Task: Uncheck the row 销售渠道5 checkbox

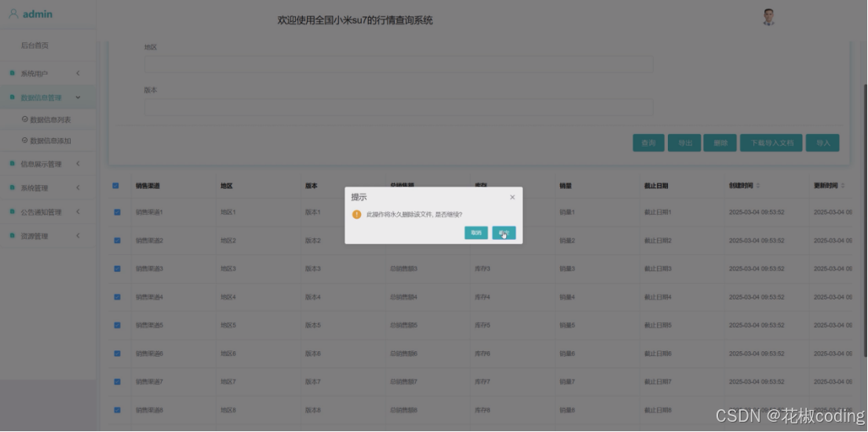Action: 118,325
